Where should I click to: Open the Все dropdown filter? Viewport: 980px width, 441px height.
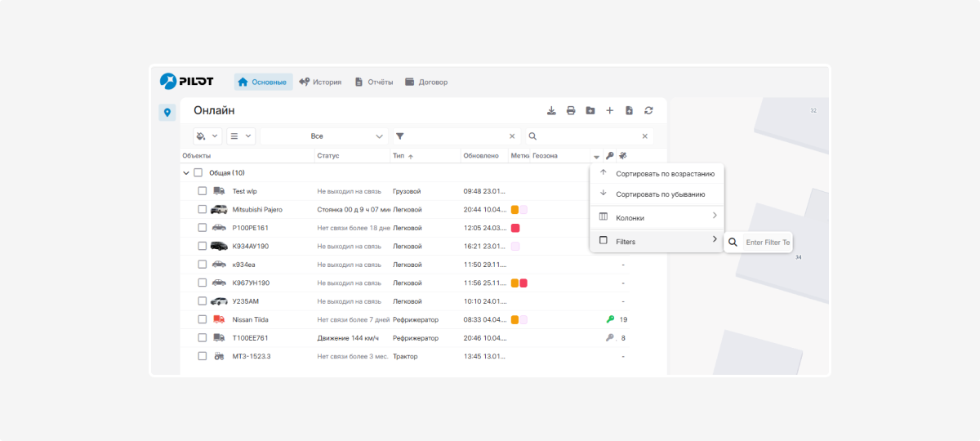pos(323,136)
